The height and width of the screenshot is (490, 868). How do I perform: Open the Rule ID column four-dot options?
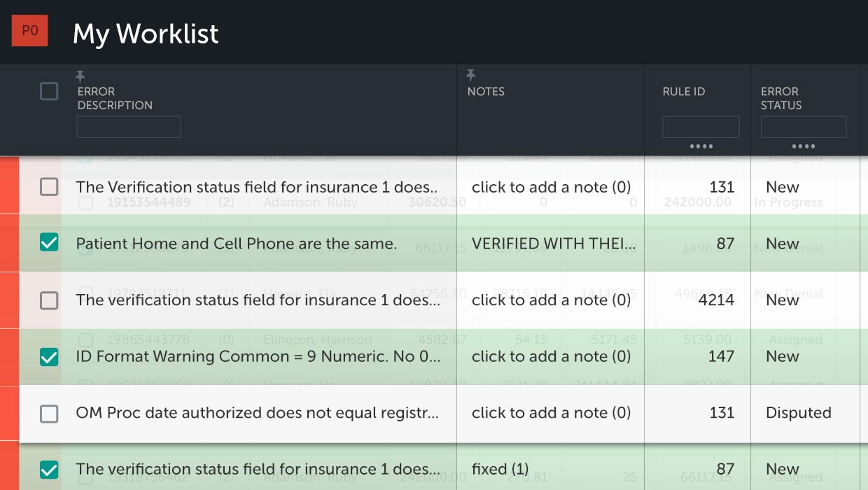point(701,146)
